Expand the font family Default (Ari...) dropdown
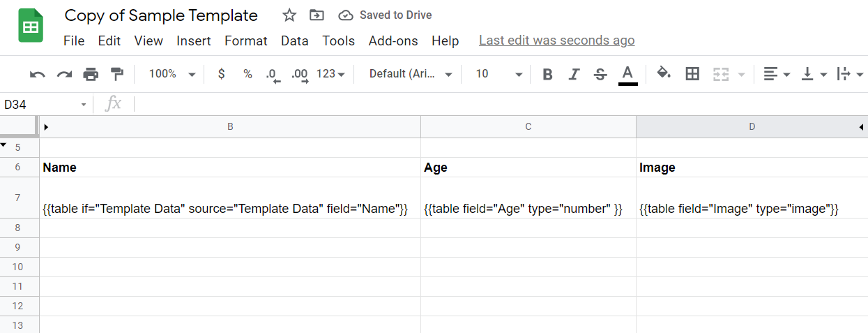The height and width of the screenshot is (333, 868). coord(410,74)
